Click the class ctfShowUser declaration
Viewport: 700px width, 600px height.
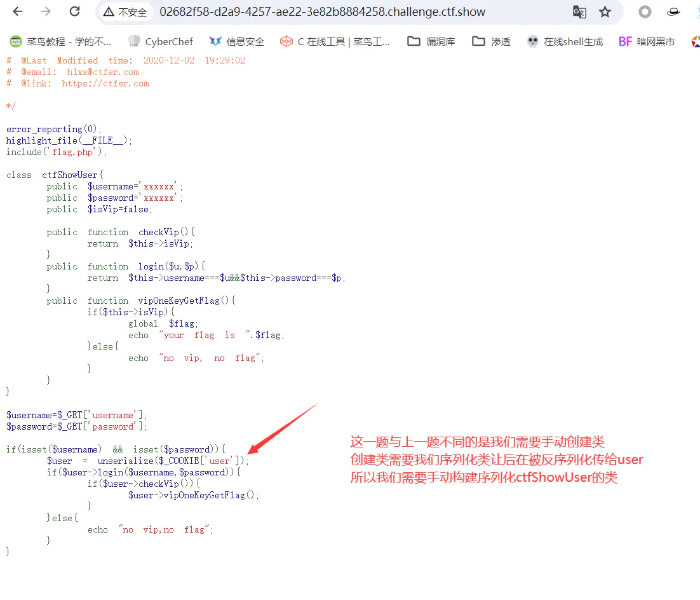(x=55, y=175)
